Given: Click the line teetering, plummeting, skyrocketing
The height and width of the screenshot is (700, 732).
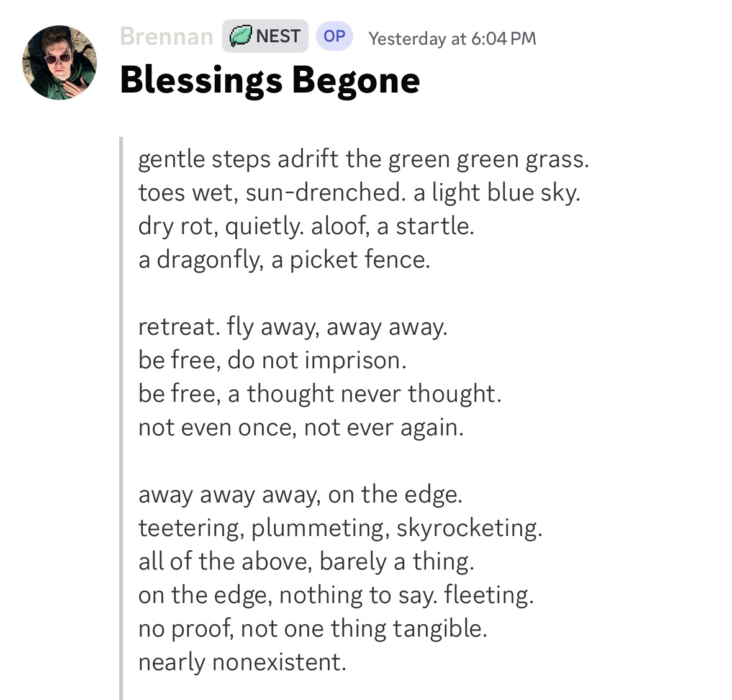Looking at the screenshot, I should click(x=340, y=528).
